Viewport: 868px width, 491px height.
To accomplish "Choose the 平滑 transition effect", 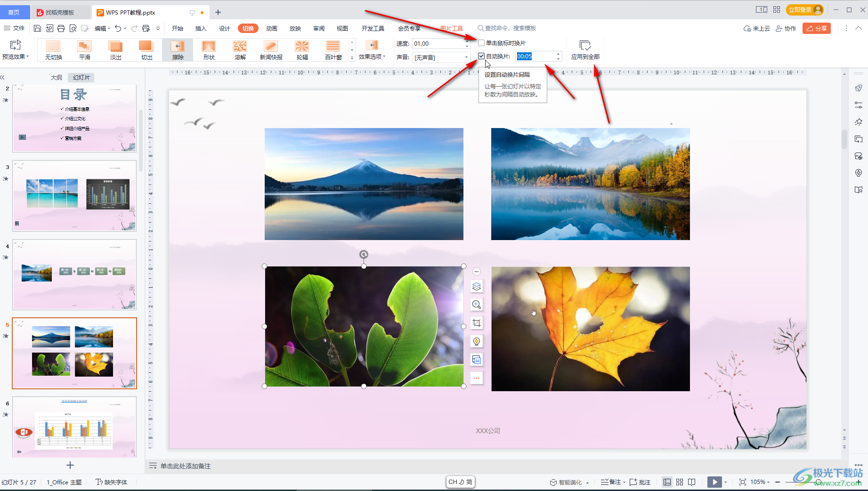I will point(84,50).
